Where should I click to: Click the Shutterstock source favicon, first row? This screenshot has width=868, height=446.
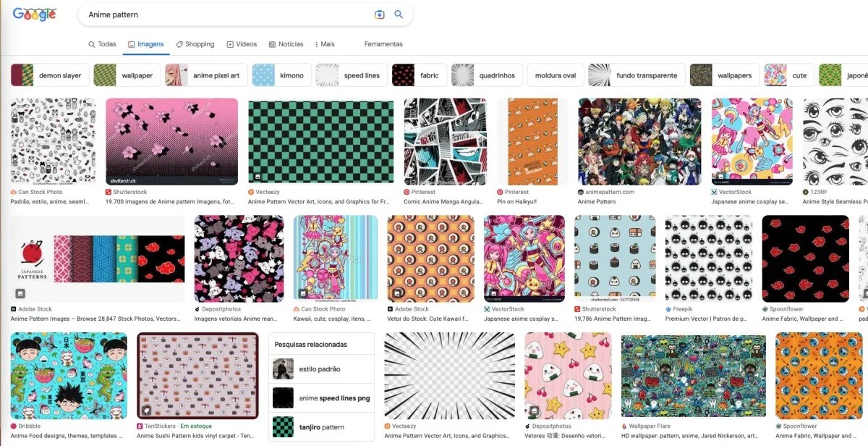109,192
